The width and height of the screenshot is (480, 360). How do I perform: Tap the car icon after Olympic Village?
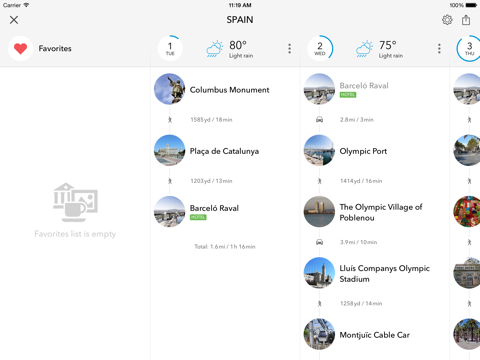(319, 242)
